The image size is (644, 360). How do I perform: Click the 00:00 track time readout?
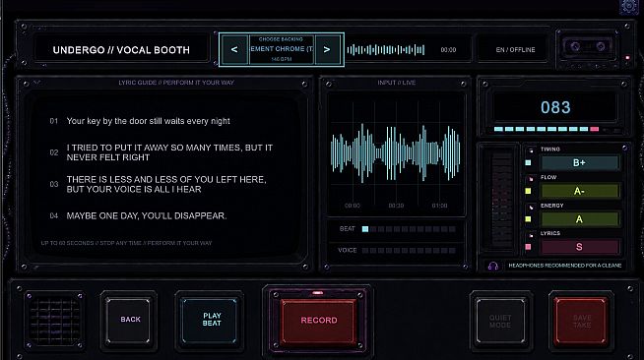[448, 49]
